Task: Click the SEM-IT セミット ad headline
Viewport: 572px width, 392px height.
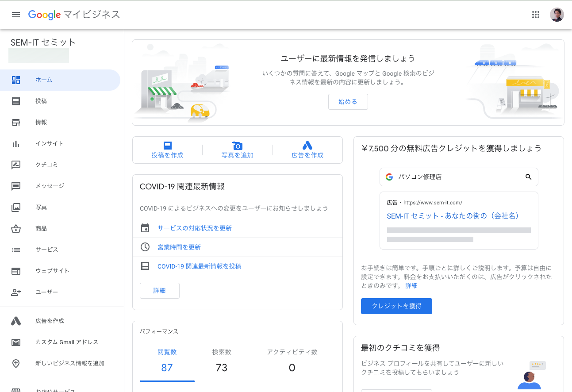Action: pos(453,216)
